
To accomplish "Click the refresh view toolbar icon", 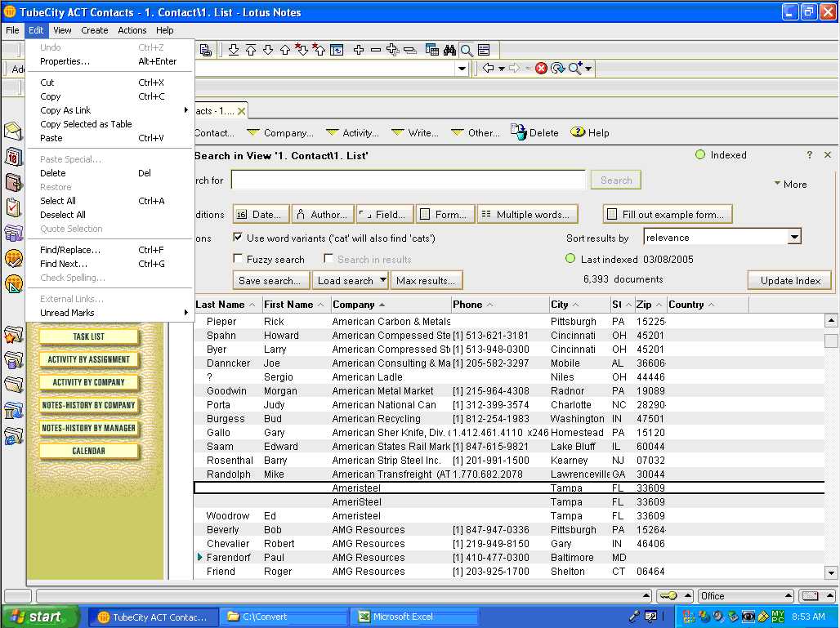I will pyautogui.click(x=337, y=50).
